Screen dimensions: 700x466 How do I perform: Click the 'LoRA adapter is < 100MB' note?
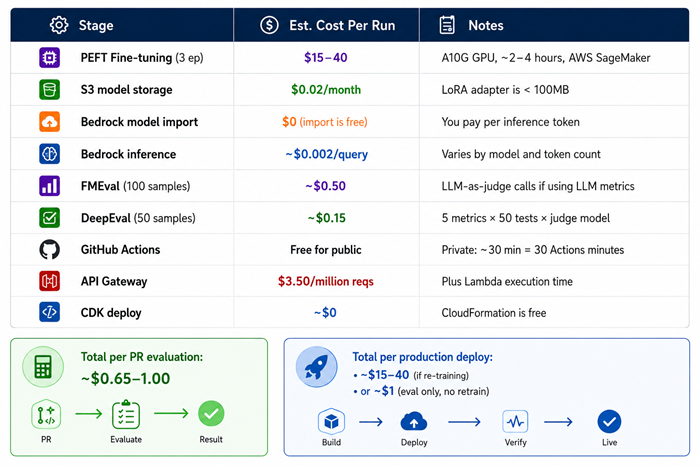coord(505,90)
